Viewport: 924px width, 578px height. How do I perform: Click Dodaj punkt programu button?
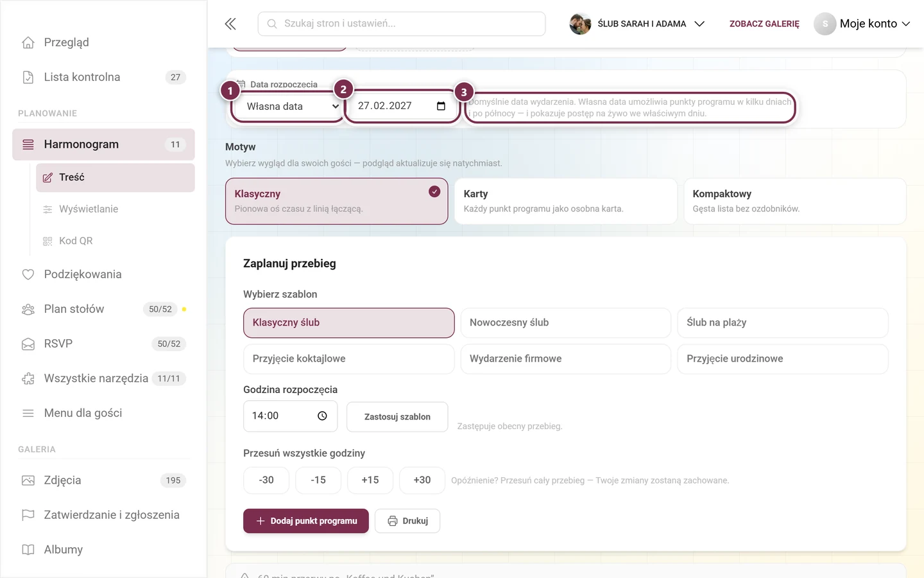click(x=306, y=521)
